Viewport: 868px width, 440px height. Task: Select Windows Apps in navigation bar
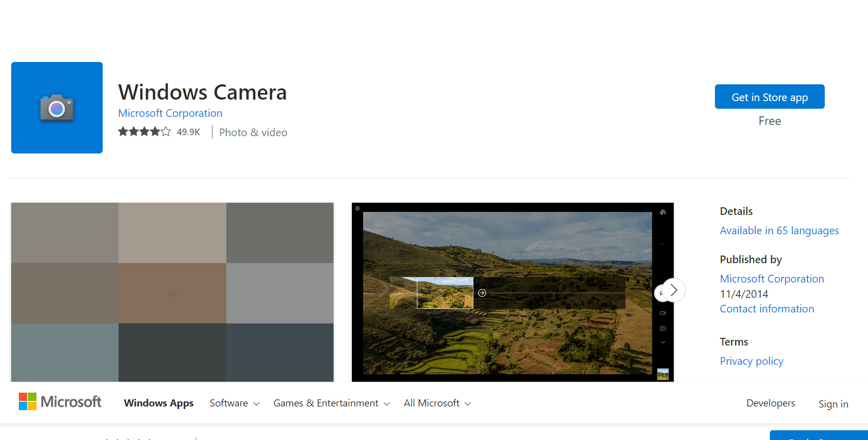159,403
